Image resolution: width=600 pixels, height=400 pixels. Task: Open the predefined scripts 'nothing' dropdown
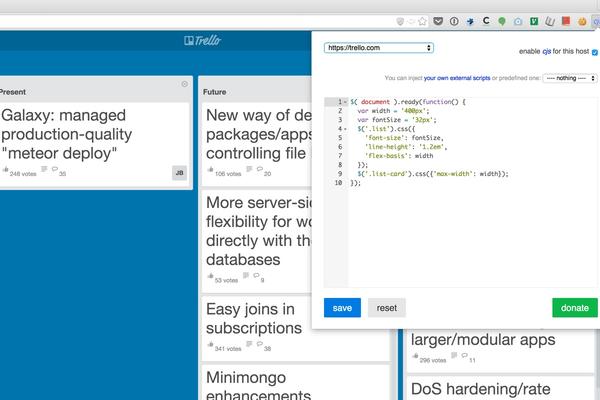click(570, 78)
